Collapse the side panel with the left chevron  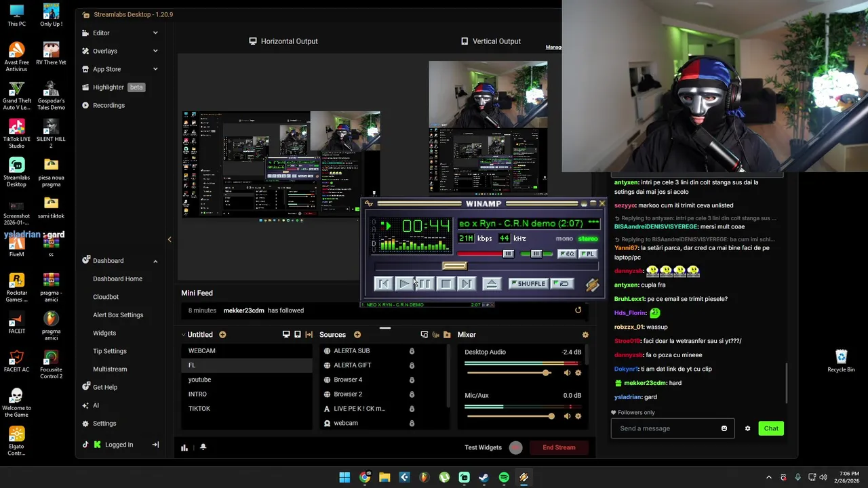170,239
